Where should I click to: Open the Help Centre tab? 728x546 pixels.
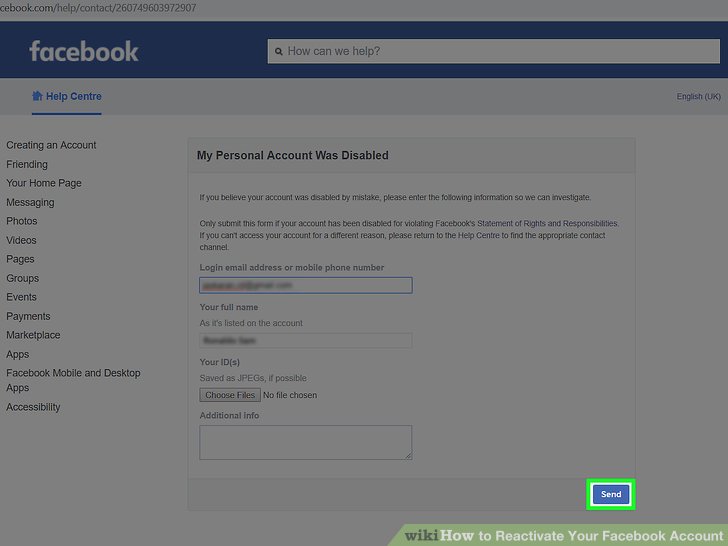pyautogui.click(x=67, y=96)
